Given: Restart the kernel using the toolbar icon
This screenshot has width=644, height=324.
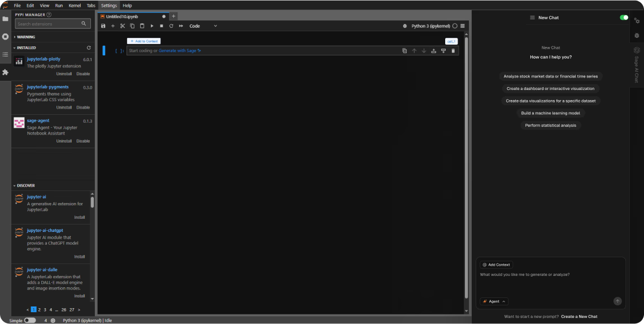Looking at the screenshot, I should [171, 26].
